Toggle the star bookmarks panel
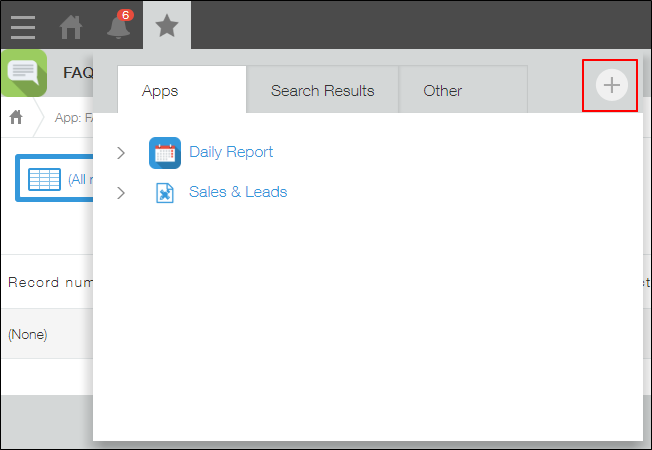 point(167,26)
